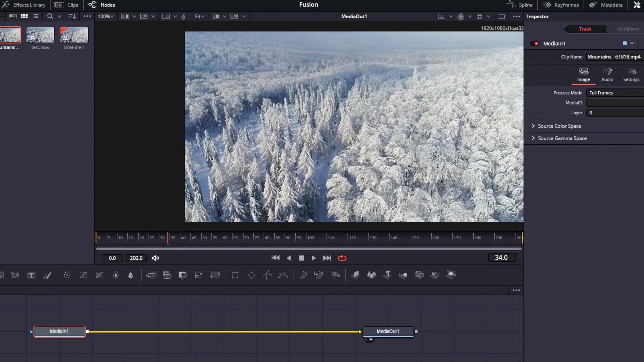
Task: Add the Text3D node tool
Action: [x=387, y=275]
